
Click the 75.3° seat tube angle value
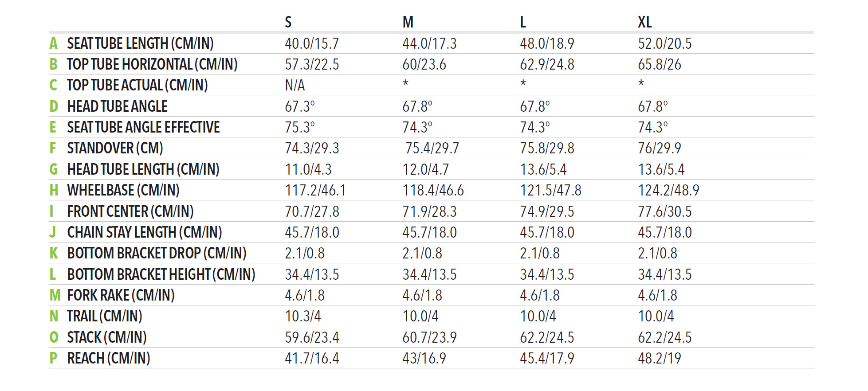pyautogui.click(x=299, y=127)
